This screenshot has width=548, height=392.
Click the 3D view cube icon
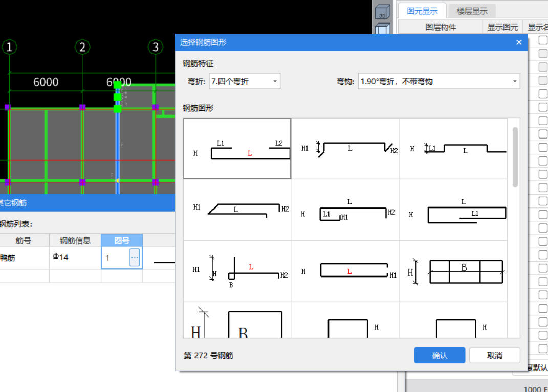(382, 12)
